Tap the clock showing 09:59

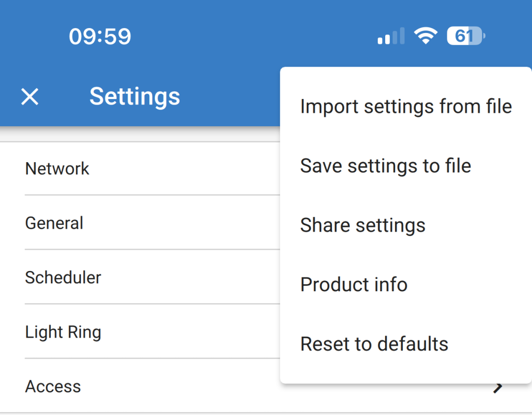100,35
